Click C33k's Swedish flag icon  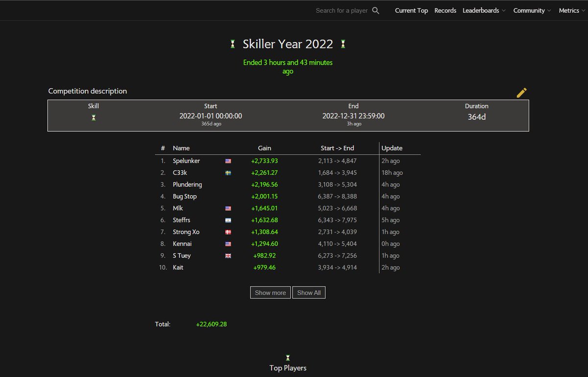[x=228, y=173]
